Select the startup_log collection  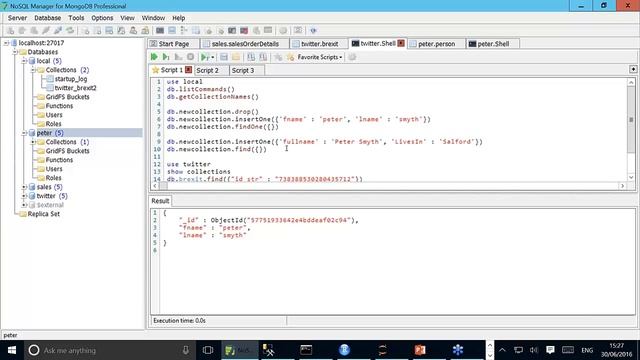click(71, 79)
